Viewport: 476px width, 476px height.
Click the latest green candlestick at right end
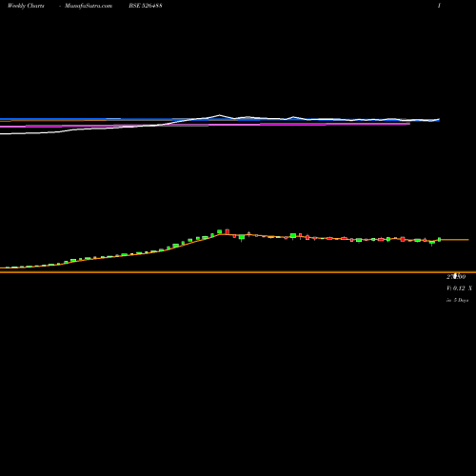440,240
